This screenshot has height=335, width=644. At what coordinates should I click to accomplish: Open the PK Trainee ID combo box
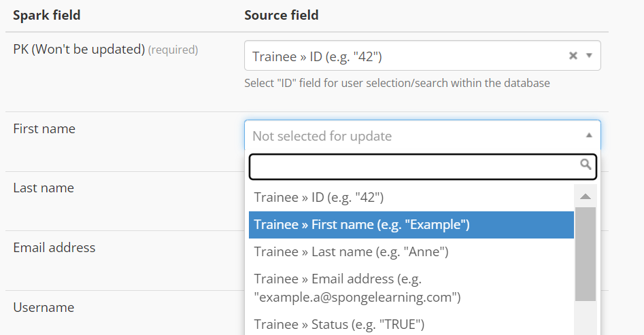pos(422,56)
